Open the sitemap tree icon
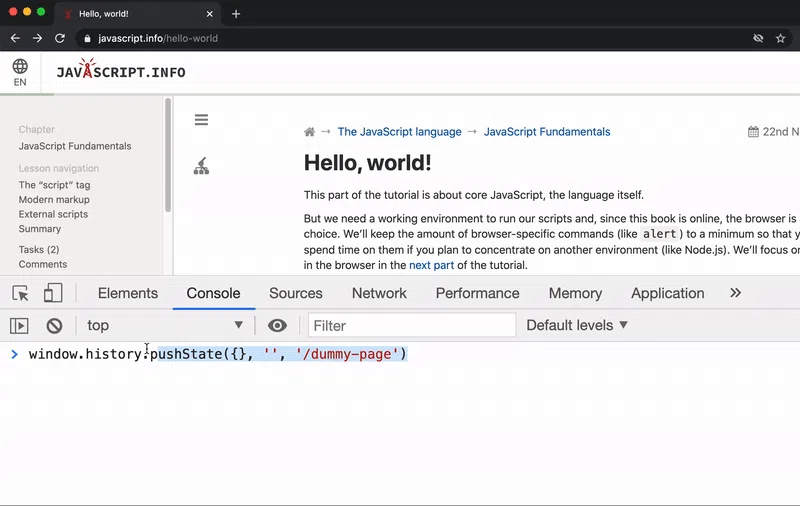The width and height of the screenshot is (800, 506). [201, 166]
